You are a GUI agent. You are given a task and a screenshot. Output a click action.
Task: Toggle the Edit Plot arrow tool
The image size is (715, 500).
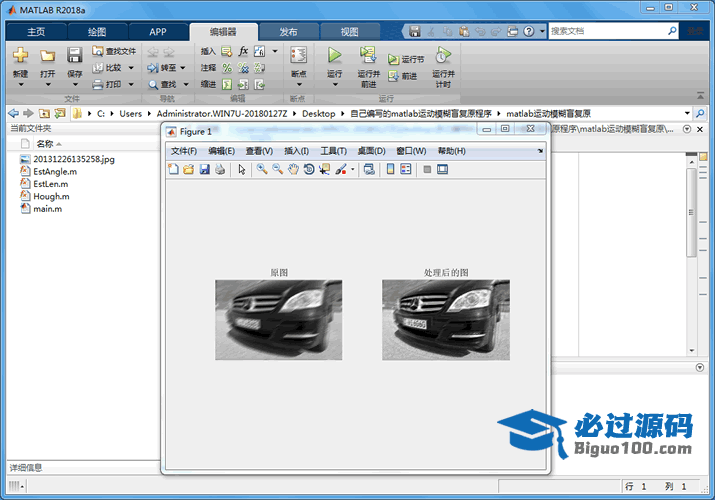241,170
